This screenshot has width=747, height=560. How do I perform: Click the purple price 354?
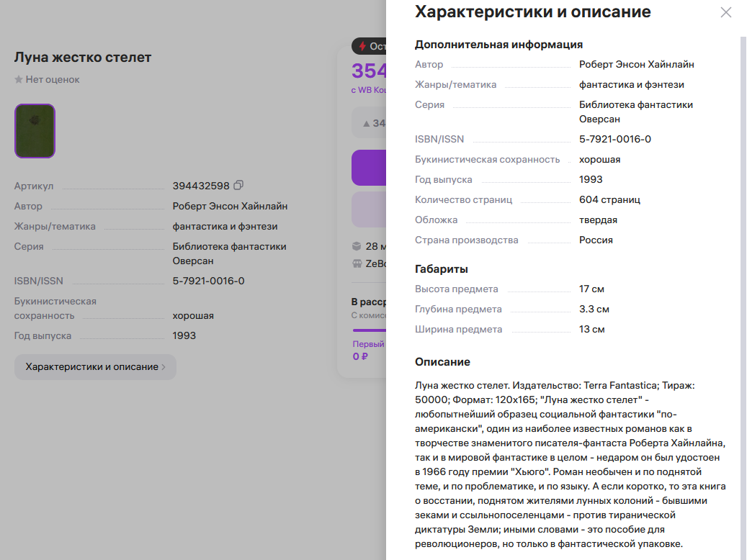(x=370, y=71)
